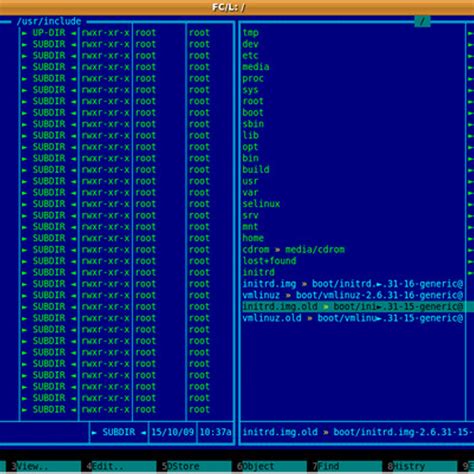Viewport: 474px width, 474px height.
Task: Select the mnt directory
Action: point(250,227)
